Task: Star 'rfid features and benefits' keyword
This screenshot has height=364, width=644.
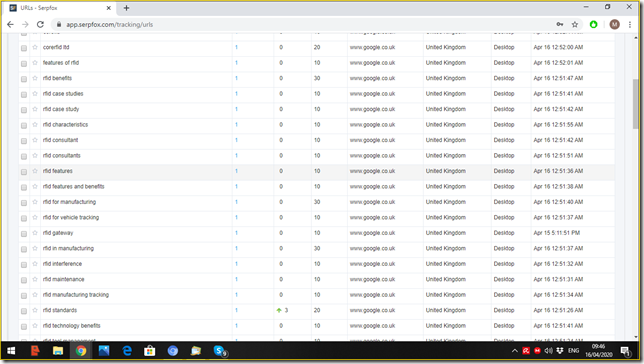Action: pos(35,187)
